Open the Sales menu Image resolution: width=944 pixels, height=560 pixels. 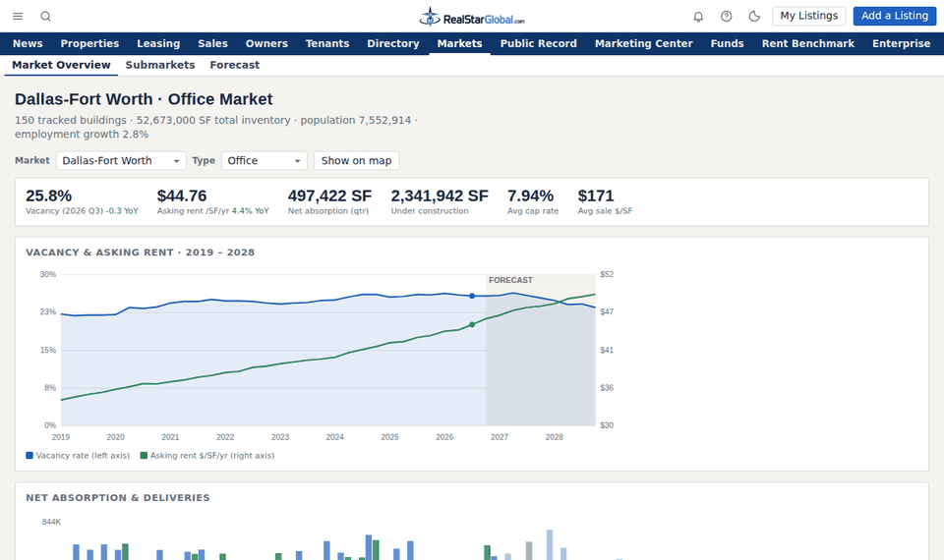pyautogui.click(x=212, y=43)
